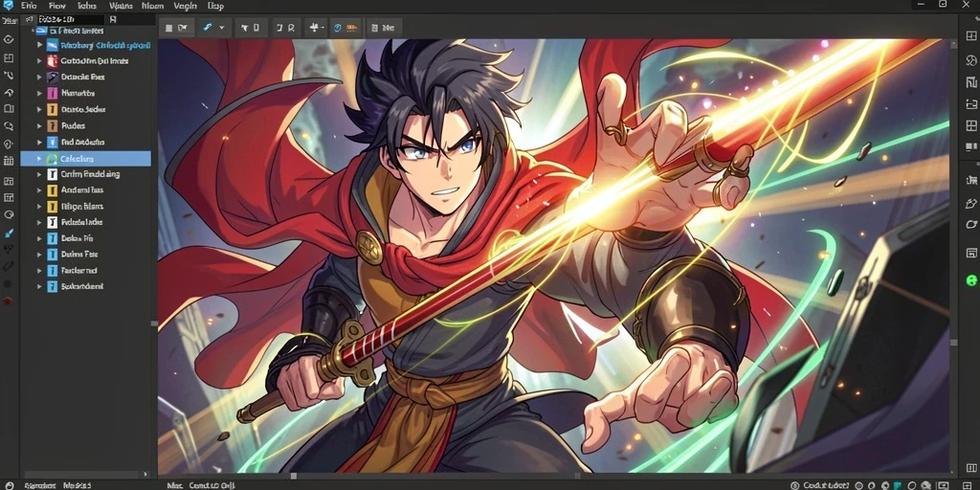The height and width of the screenshot is (490, 980).
Task: Click the red dot icon in left toolbar
Action: point(8,301)
